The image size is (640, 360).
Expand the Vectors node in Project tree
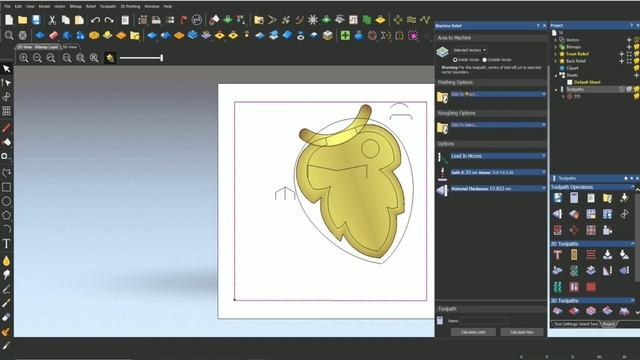[555, 40]
